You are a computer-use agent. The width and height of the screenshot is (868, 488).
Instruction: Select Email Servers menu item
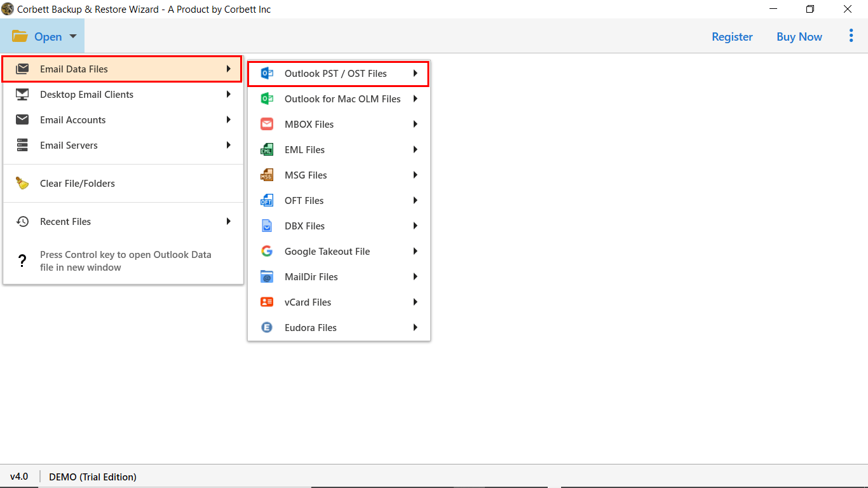pyautogui.click(x=122, y=146)
